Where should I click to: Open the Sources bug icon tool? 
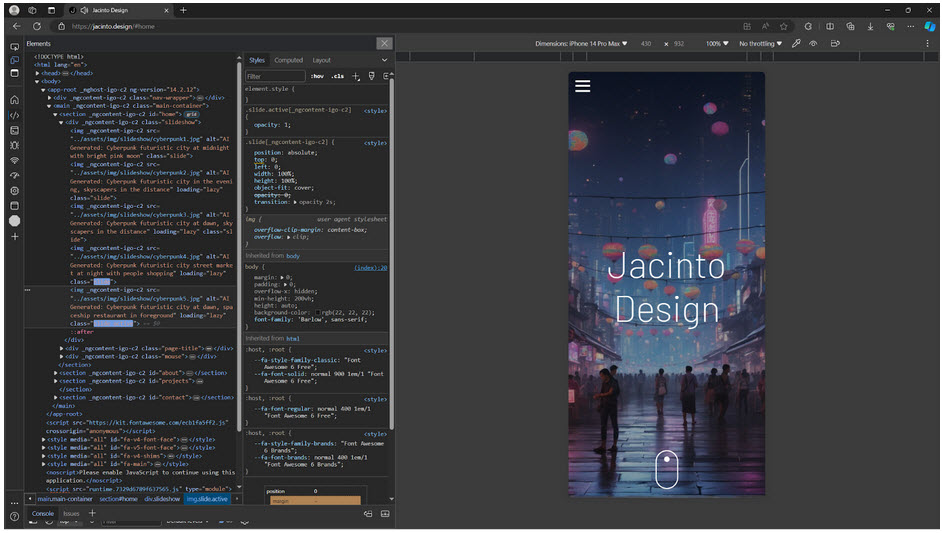14,145
